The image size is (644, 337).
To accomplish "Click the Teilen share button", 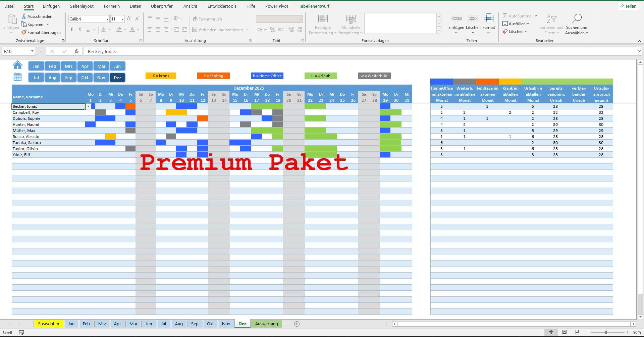I will (x=628, y=6).
